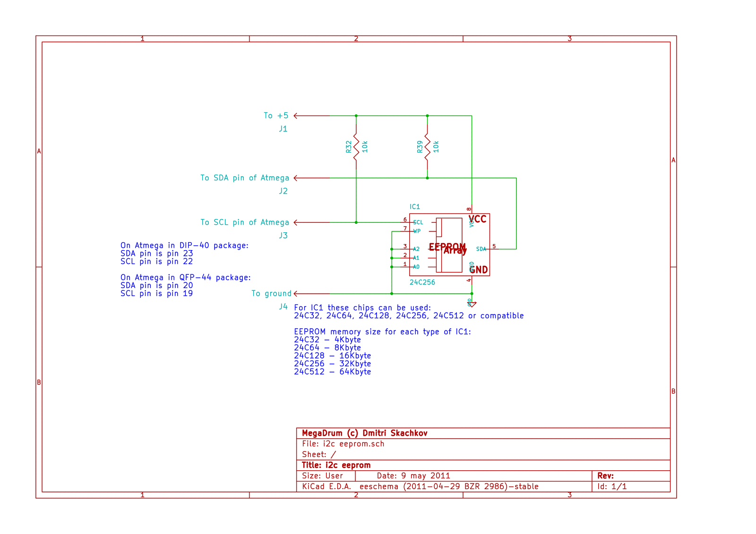This screenshot has width=756, height=534.
Task: Click the IC1 reference label
Action: (414, 207)
